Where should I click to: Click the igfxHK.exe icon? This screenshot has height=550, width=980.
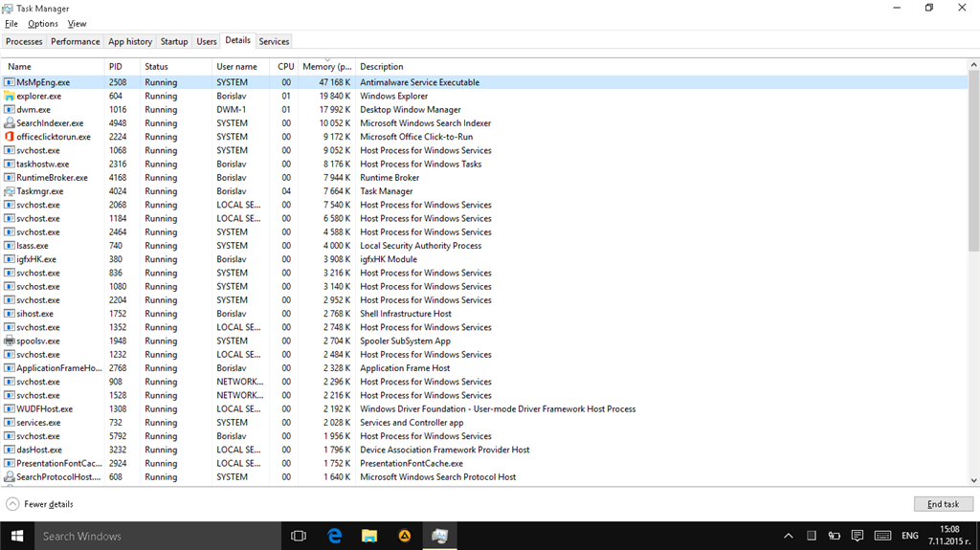[10, 259]
